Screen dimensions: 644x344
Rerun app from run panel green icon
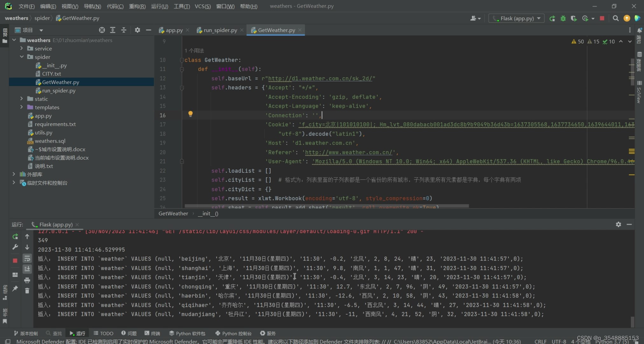(x=15, y=236)
